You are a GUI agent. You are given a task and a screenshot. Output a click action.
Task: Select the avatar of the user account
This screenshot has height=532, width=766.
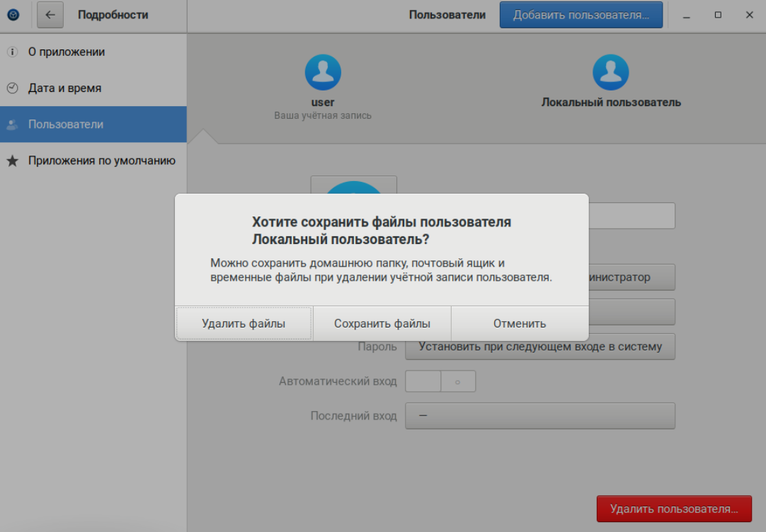coord(323,72)
